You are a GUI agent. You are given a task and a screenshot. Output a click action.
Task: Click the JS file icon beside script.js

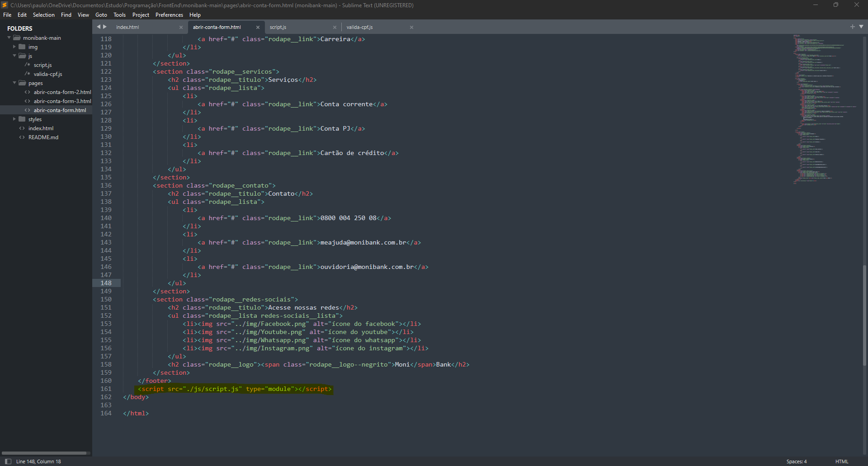click(28, 65)
